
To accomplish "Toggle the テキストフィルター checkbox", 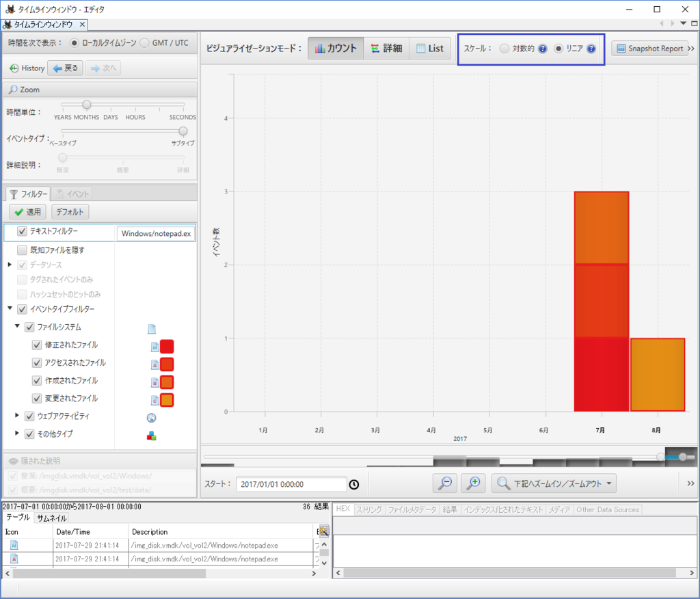I will click(22, 231).
